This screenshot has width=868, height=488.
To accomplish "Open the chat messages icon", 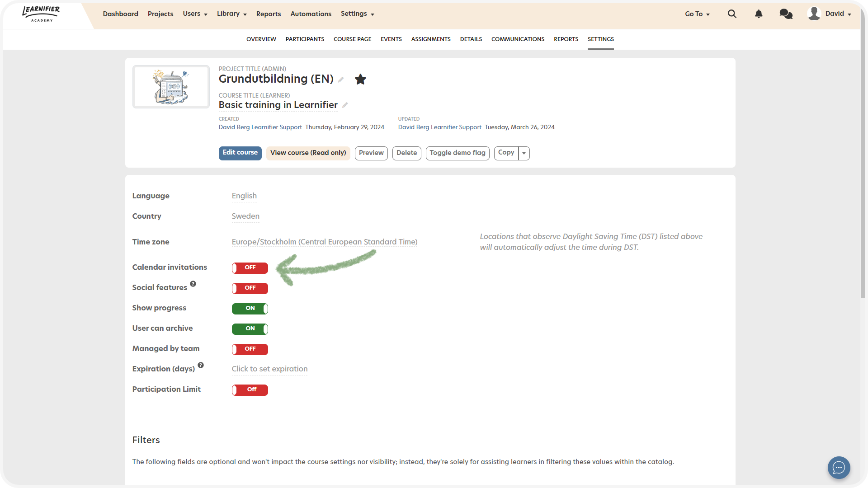I will pos(786,14).
